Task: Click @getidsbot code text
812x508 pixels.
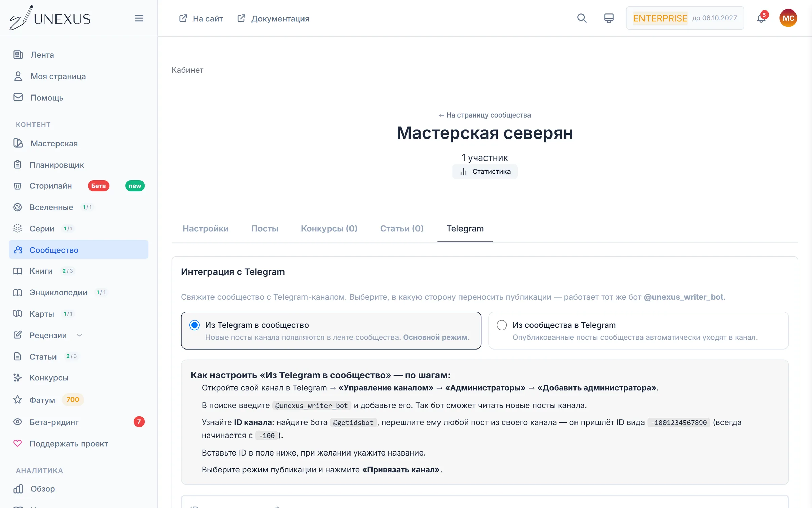Action: (x=353, y=422)
